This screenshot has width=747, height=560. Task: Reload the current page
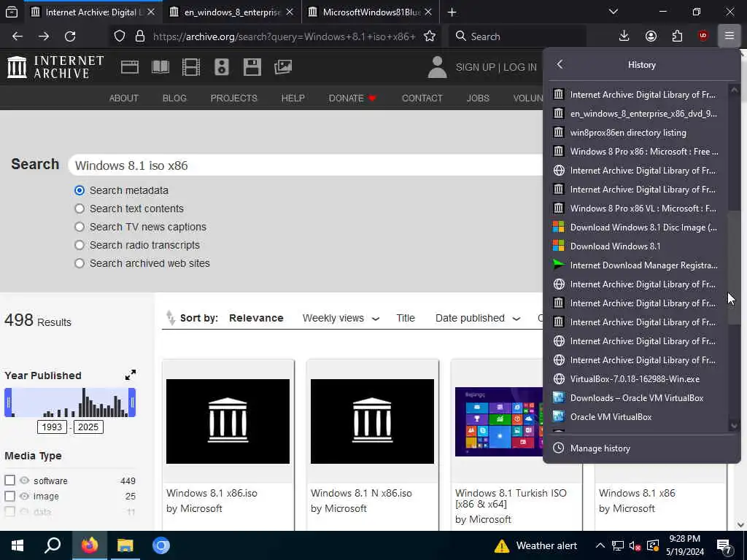(70, 36)
